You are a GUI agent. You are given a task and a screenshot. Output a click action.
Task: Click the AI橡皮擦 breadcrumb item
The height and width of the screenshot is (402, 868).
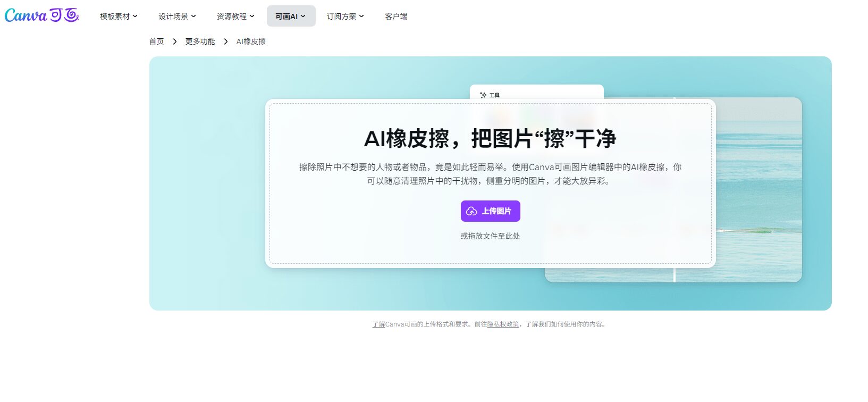point(251,41)
